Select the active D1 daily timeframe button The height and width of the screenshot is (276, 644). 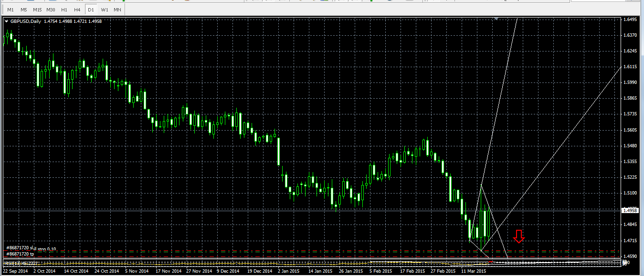coord(91,10)
